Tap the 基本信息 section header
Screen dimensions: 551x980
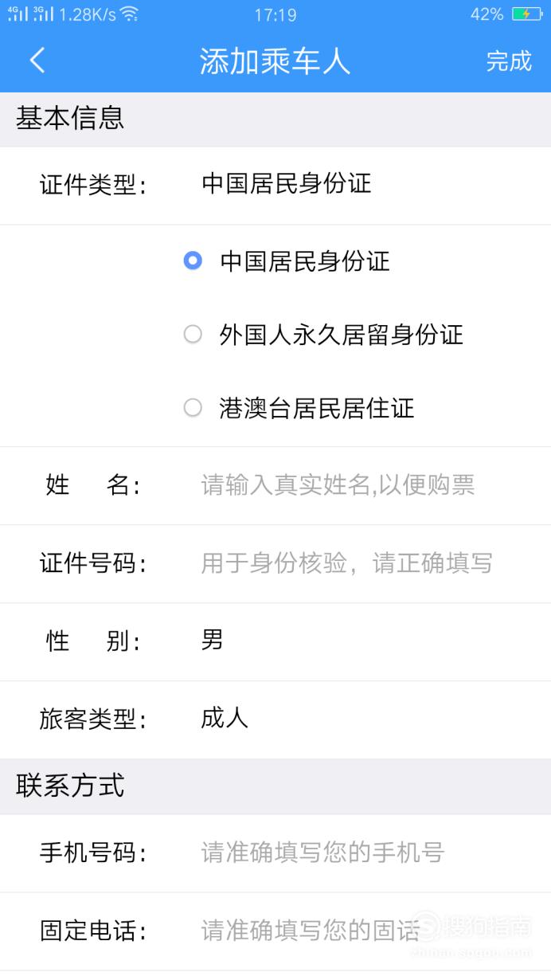(x=70, y=119)
